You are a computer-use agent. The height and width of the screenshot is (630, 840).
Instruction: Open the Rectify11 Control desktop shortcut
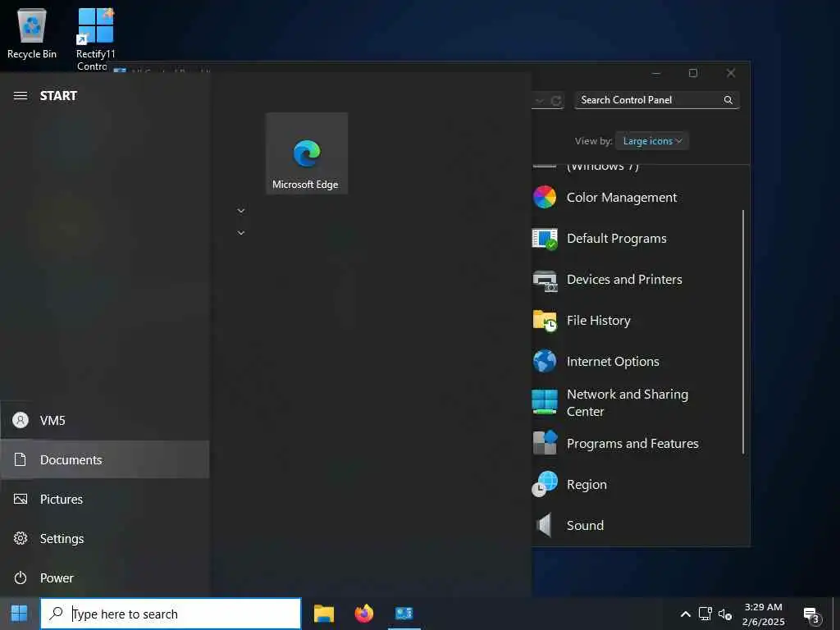(95, 39)
